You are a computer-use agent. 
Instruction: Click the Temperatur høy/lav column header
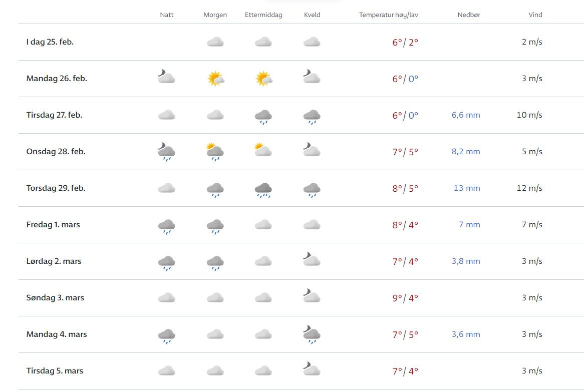(389, 15)
